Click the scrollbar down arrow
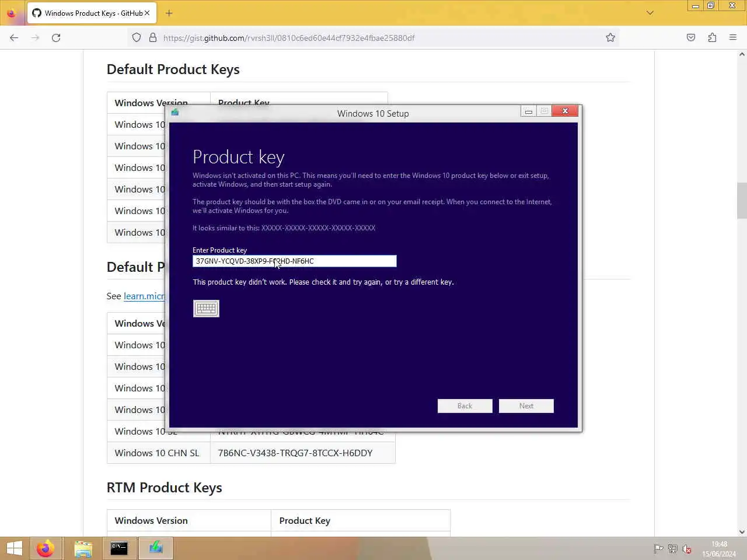This screenshot has height=560, width=747. [742, 532]
